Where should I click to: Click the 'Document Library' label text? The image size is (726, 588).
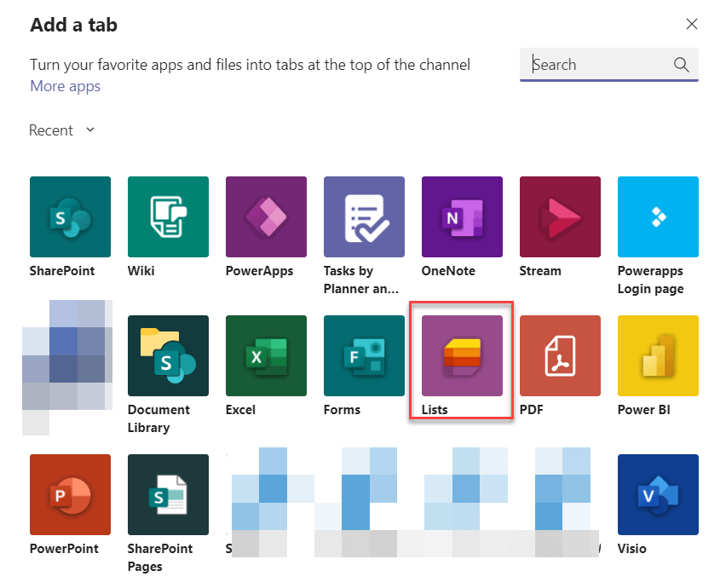[158, 418]
